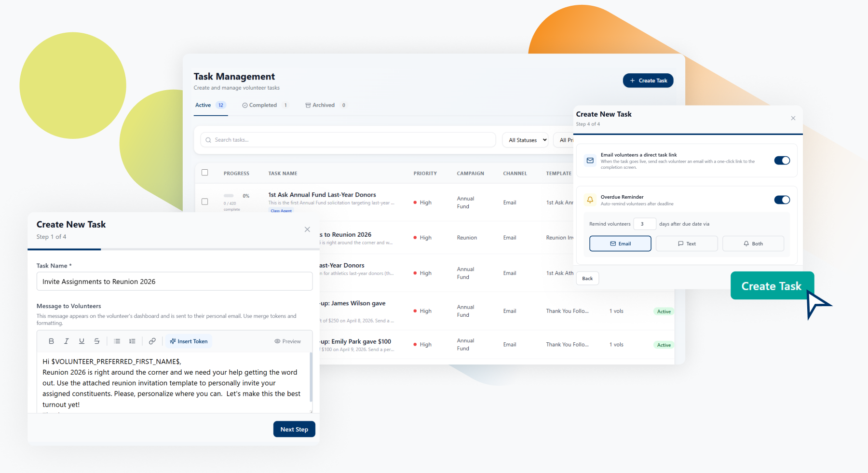Viewport: 868px width, 473px height.
Task: Switch to the Archived tasks tab
Action: (326, 105)
